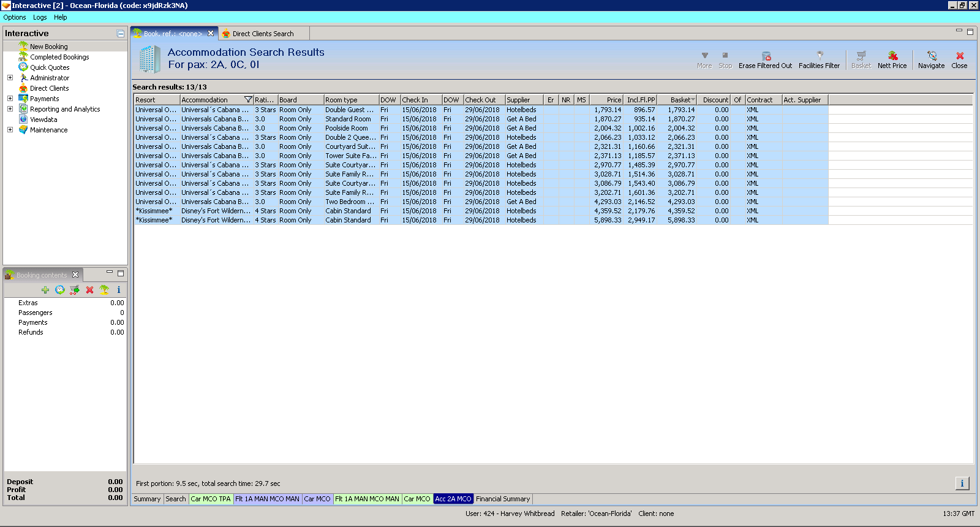Screen dimensions: 980x527
Task: Click the Administrator running man icon
Action: (x=23, y=77)
